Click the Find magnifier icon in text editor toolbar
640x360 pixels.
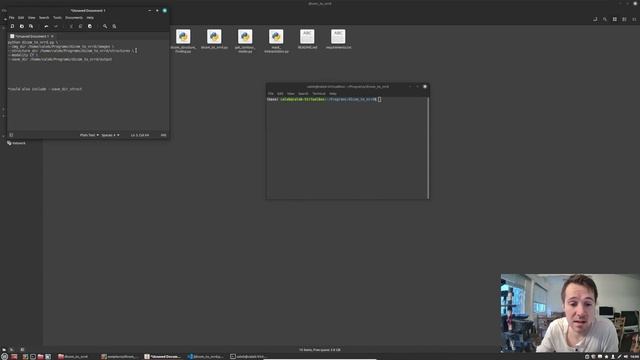tap(105, 26)
